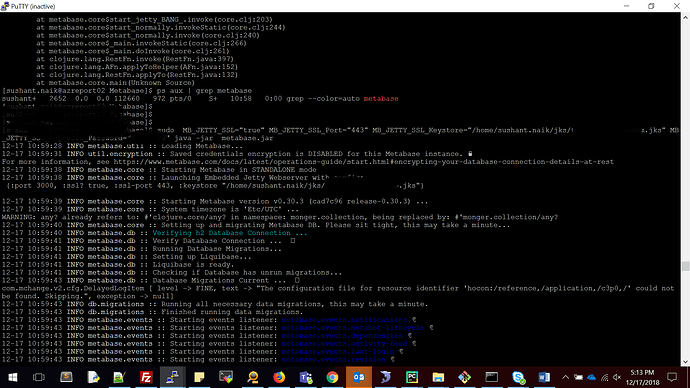The image size is (690, 388).
Task: Click 'Checking if Database has unrun migrations' line
Action: click(x=172, y=272)
